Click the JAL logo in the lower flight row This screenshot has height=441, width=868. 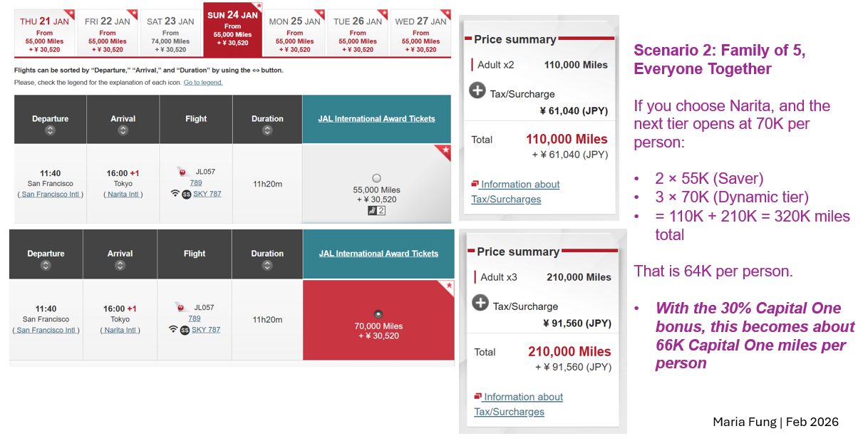(x=180, y=307)
